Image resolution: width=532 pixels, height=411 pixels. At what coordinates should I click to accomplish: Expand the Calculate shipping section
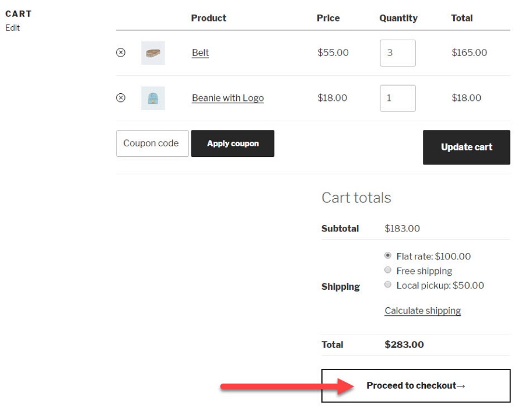[423, 311]
